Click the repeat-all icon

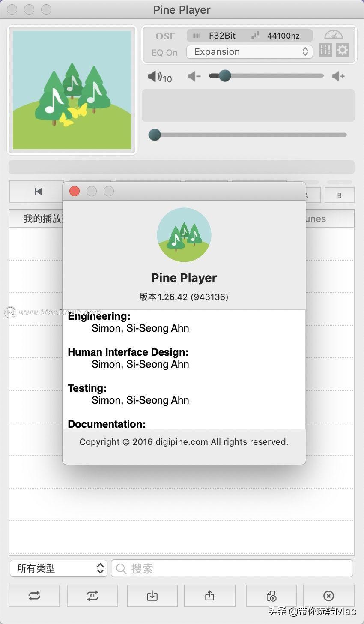[x=92, y=596]
